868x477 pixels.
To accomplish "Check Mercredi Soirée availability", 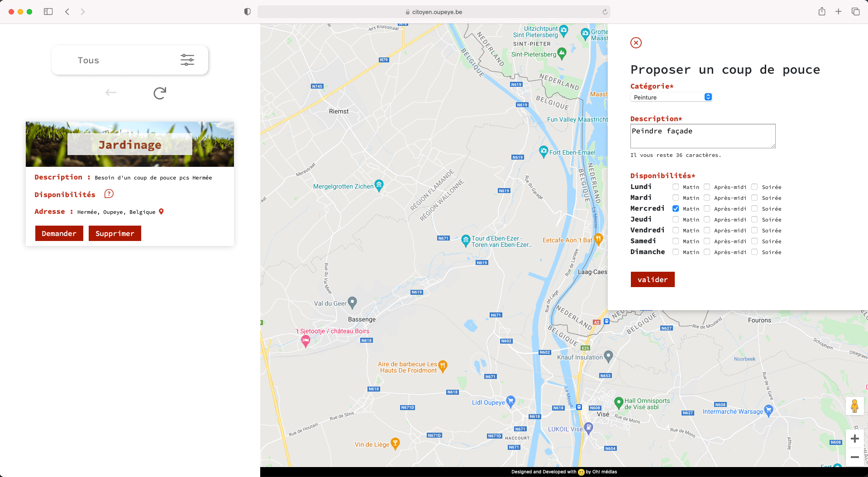I will pyautogui.click(x=754, y=208).
